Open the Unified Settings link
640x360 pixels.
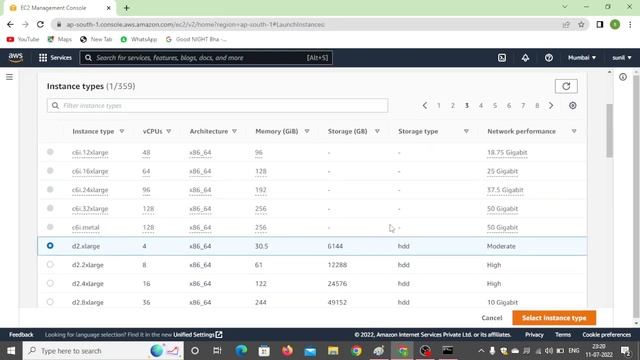[198, 335]
